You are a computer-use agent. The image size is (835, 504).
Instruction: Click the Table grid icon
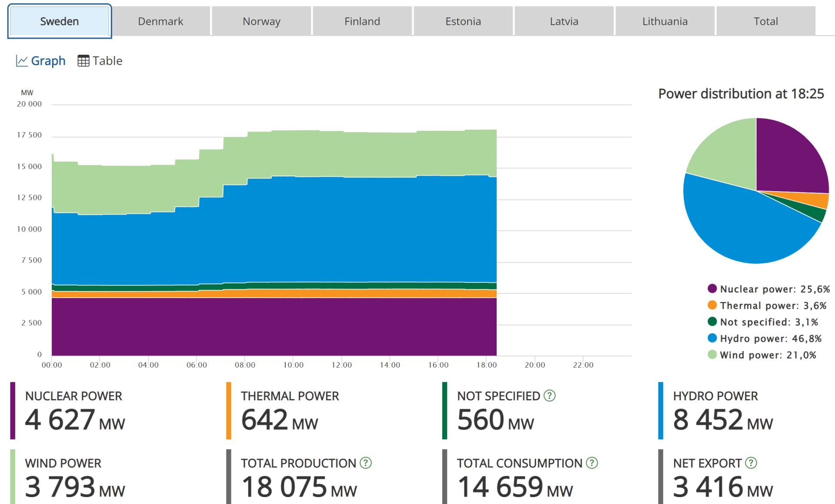(83, 61)
